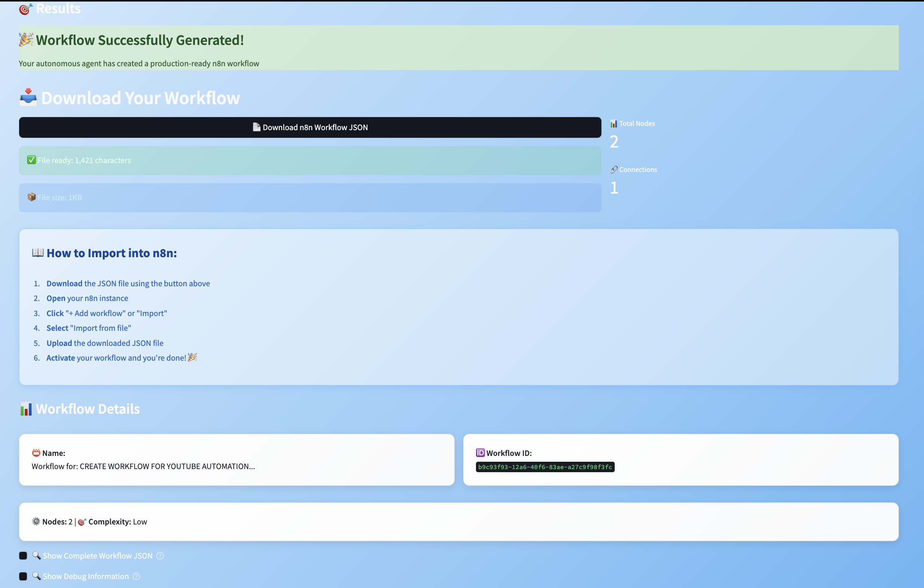
Task: Click the Total Nodes bar chart icon
Action: pos(614,124)
